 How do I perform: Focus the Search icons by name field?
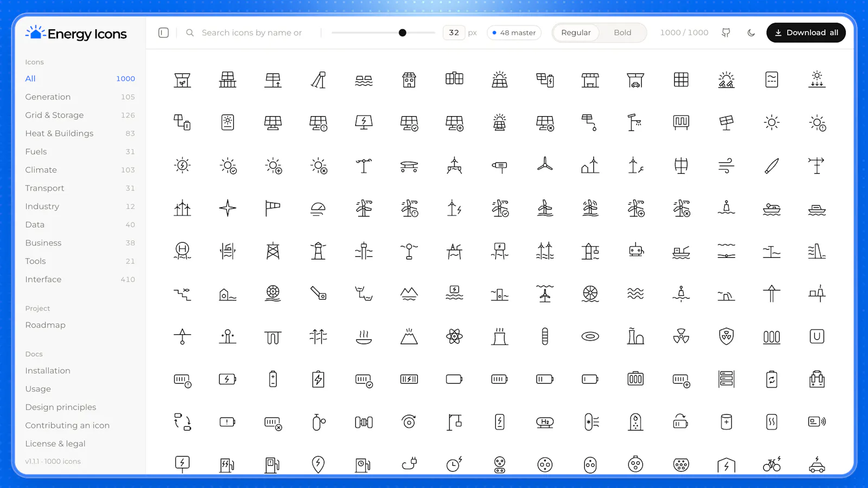(x=252, y=33)
